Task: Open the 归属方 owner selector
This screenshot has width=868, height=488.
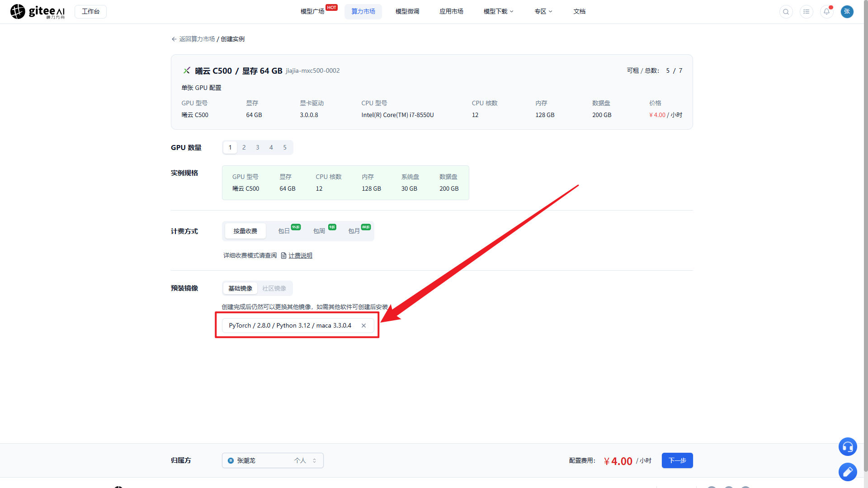Action: 273,460
